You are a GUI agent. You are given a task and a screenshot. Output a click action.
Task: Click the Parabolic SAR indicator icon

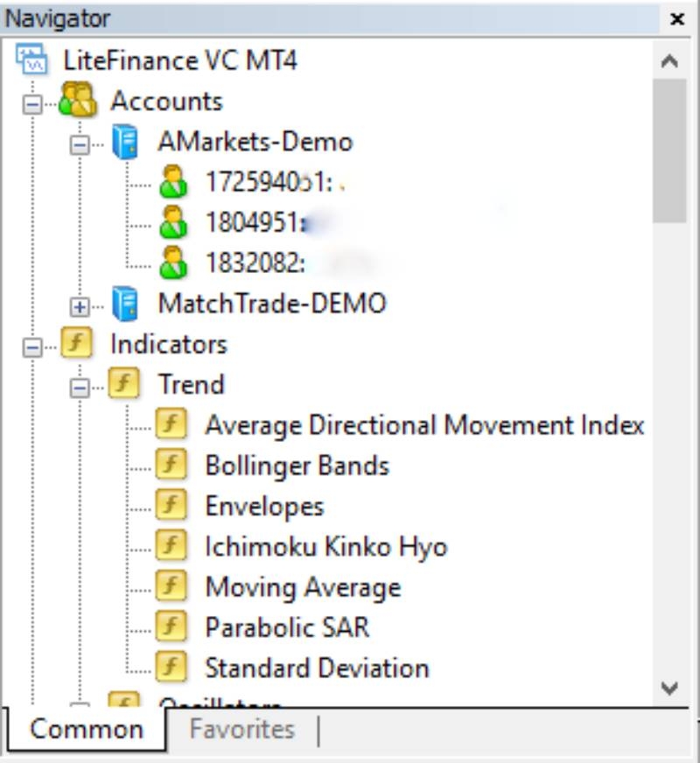tap(171, 626)
